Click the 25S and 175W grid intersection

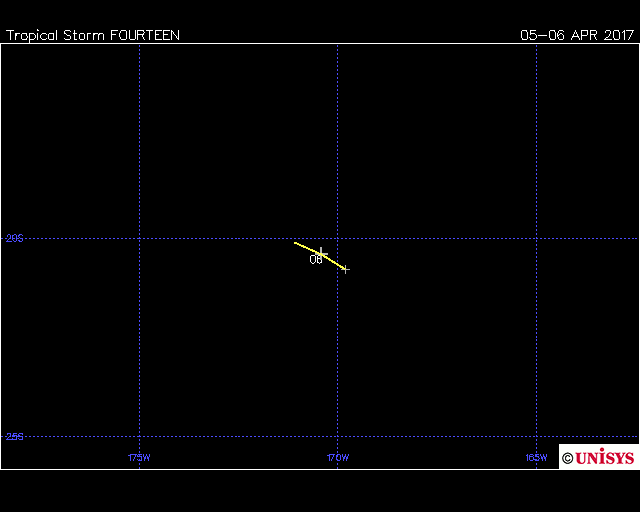139,436
